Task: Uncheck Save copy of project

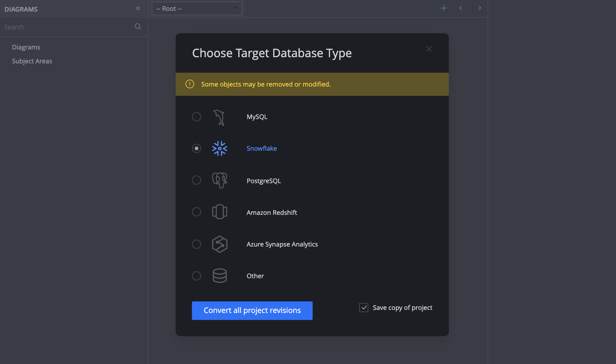Action: tap(363, 307)
